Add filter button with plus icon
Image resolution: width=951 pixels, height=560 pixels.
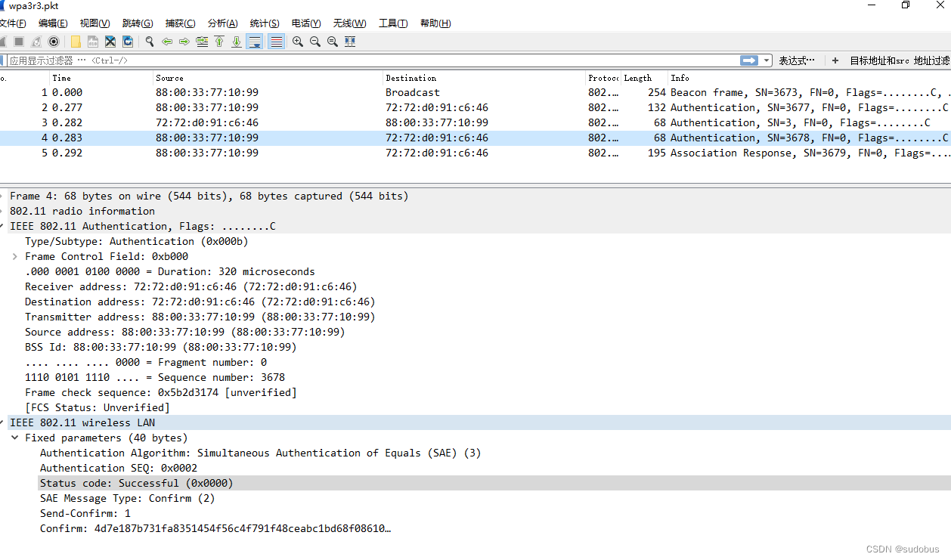coord(835,60)
